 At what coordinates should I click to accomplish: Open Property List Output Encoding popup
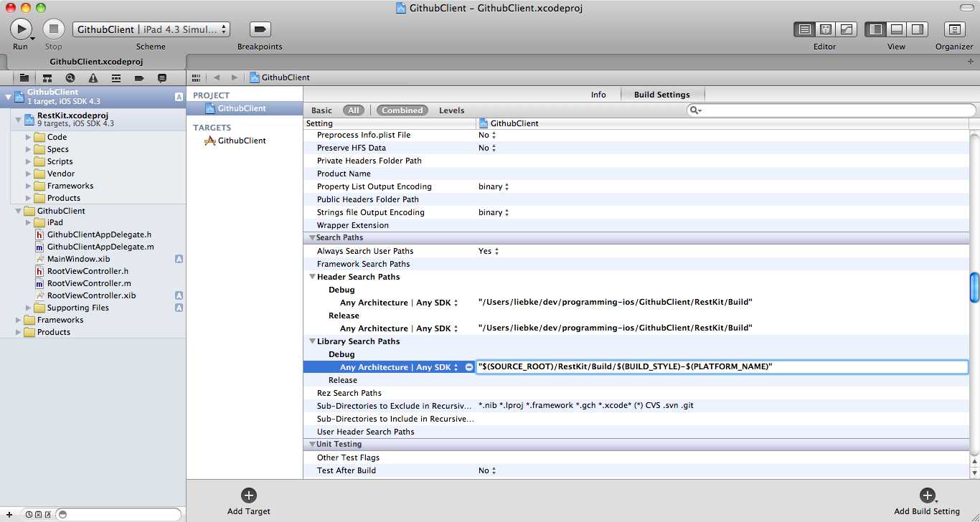click(x=494, y=186)
